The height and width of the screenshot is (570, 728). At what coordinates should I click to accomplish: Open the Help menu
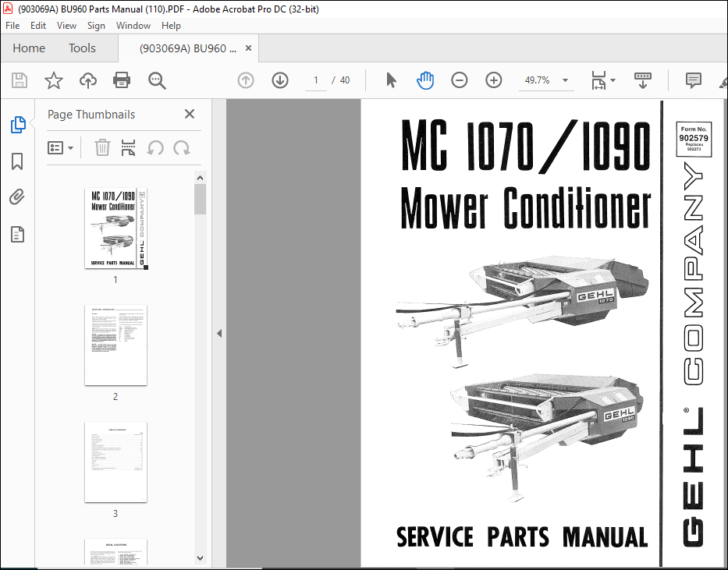pos(171,26)
